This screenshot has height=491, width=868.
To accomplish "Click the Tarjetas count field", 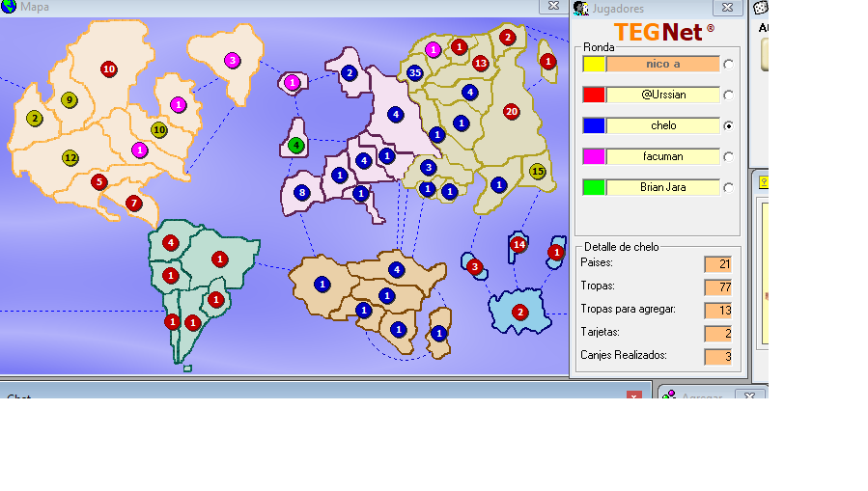I will tap(718, 334).
